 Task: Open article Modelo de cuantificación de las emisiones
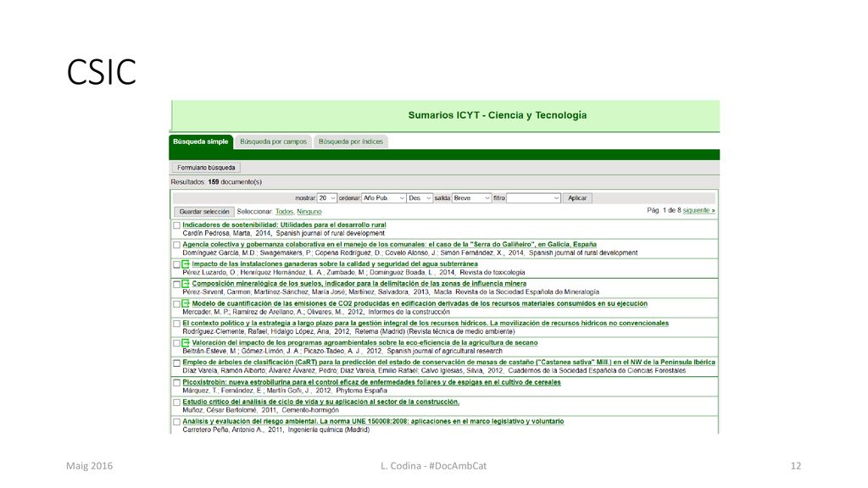[419, 304]
